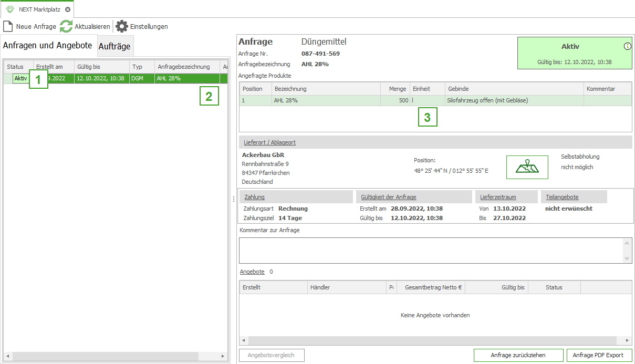Screen dimensions: 635x364
Task: Export request with Anfrage PDF Export
Action: click(599, 355)
